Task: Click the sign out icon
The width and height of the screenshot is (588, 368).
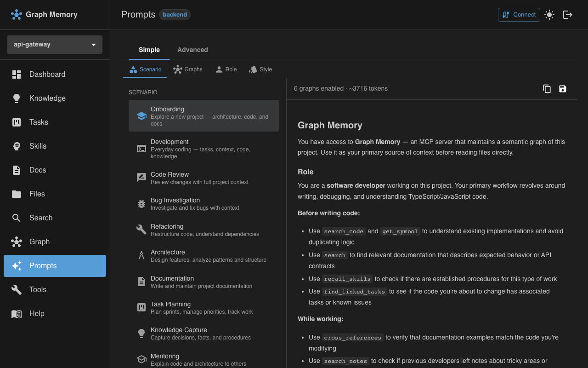Action: [x=568, y=14]
